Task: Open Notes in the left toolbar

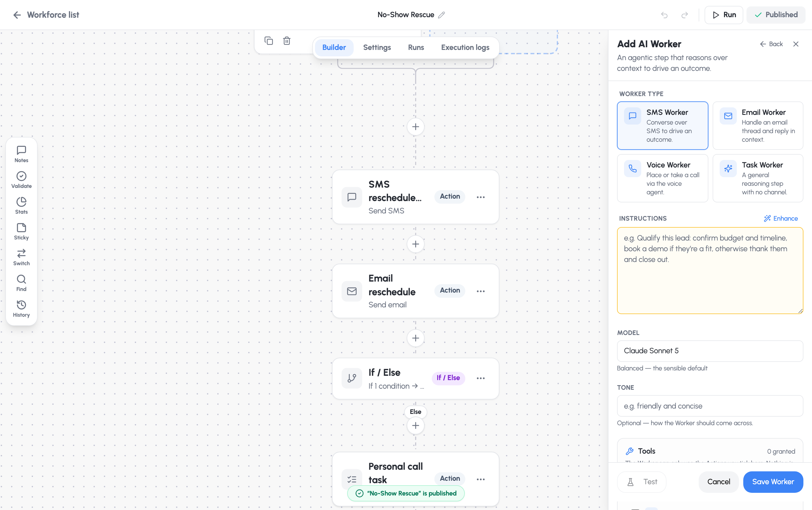Action: [21, 154]
